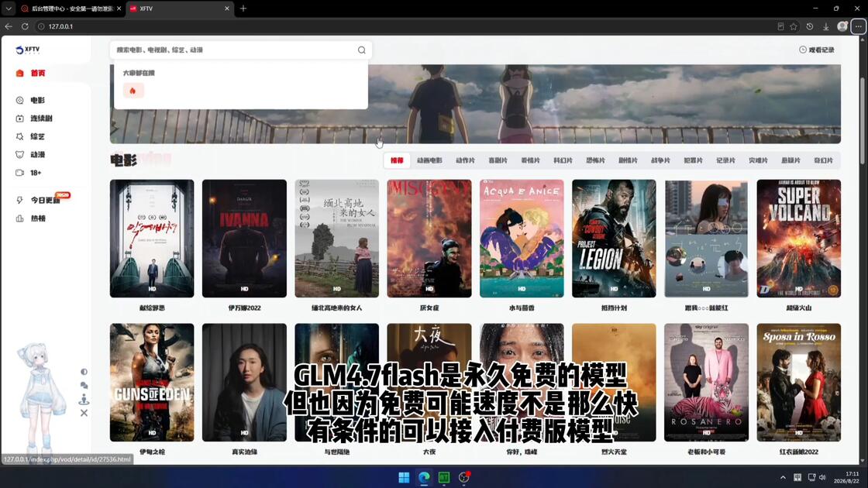Image resolution: width=868 pixels, height=488 pixels.
Task: Select the 动画电影 genre tab
Action: pos(429,160)
